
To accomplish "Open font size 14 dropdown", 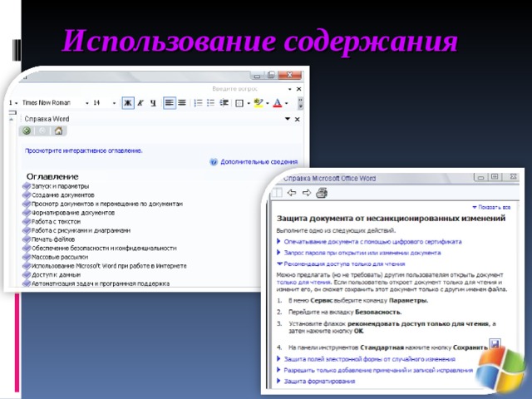I will pyautogui.click(x=114, y=103).
